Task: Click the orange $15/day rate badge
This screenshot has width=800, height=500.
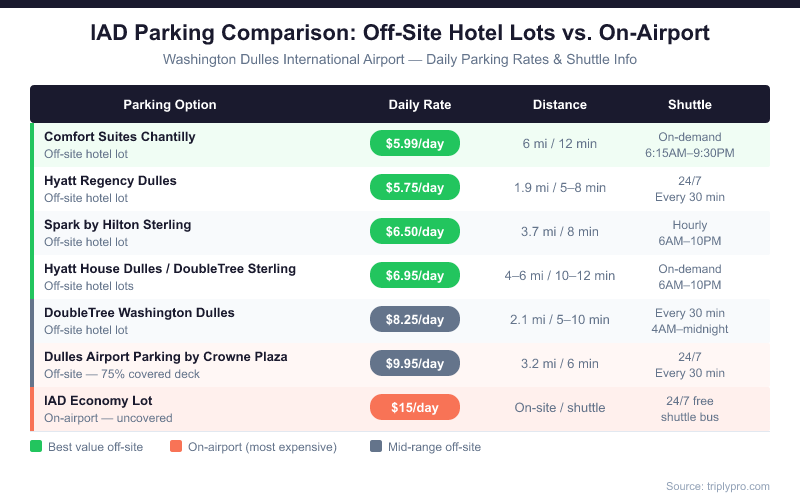Action: tap(415, 407)
